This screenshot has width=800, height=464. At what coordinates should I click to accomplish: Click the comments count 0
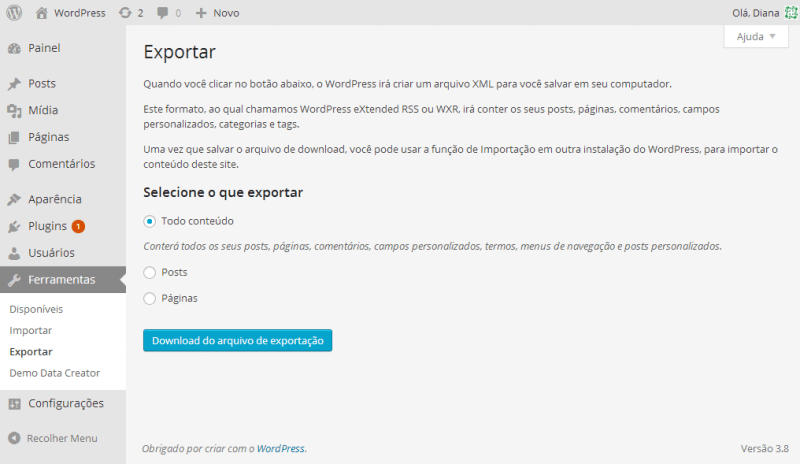pyautogui.click(x=178, y=13)
